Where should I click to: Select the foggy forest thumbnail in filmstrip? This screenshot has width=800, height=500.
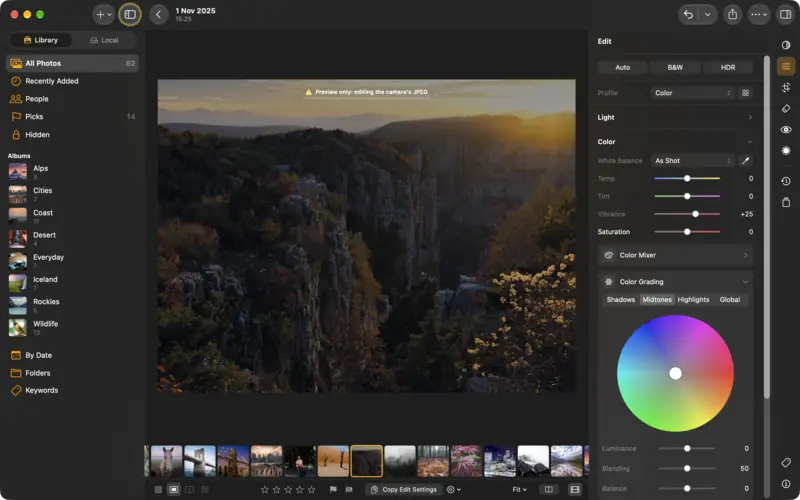[399, 461]
